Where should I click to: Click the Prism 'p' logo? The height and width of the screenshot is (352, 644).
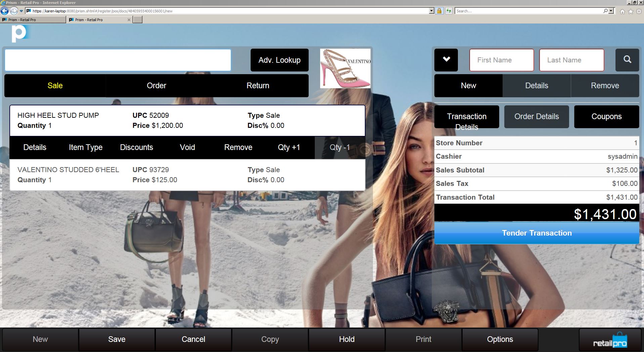pyautogui.click(x=19, y=34)
